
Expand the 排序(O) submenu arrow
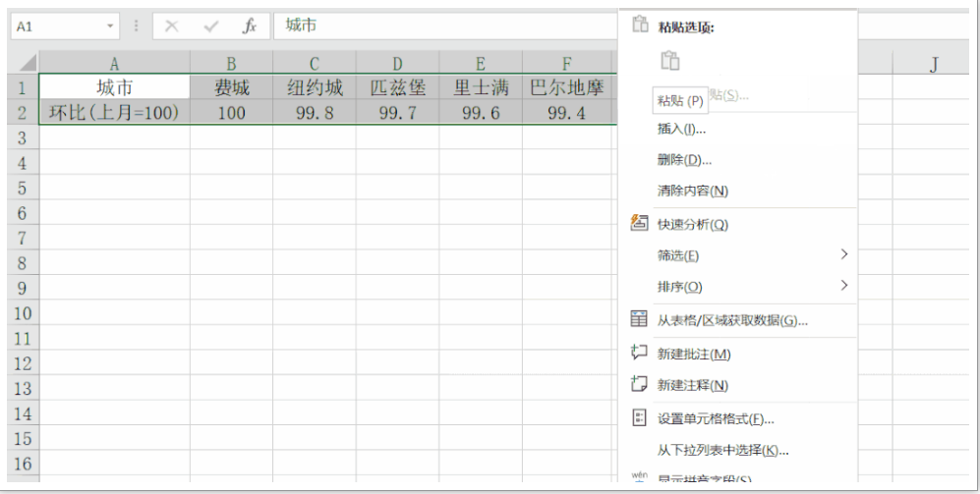844,286
